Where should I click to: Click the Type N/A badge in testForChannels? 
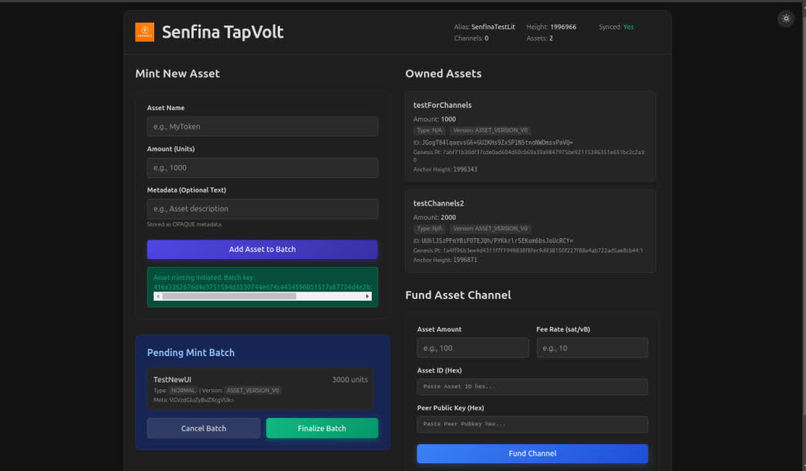pos(429,131)
